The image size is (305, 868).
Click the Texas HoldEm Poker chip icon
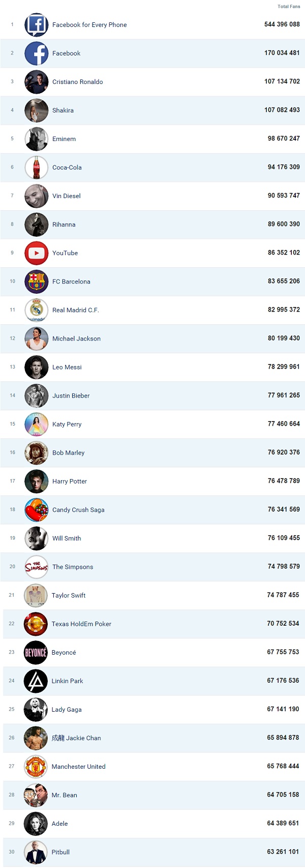click(36, 624)
